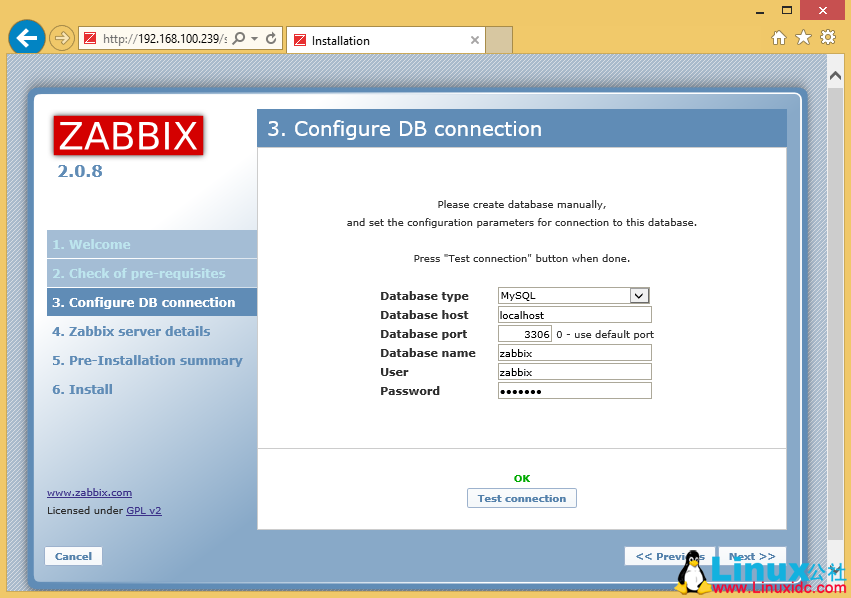Open the browser Tools gear icon
This screenshot has height=598, width=851.
(826, 36)
